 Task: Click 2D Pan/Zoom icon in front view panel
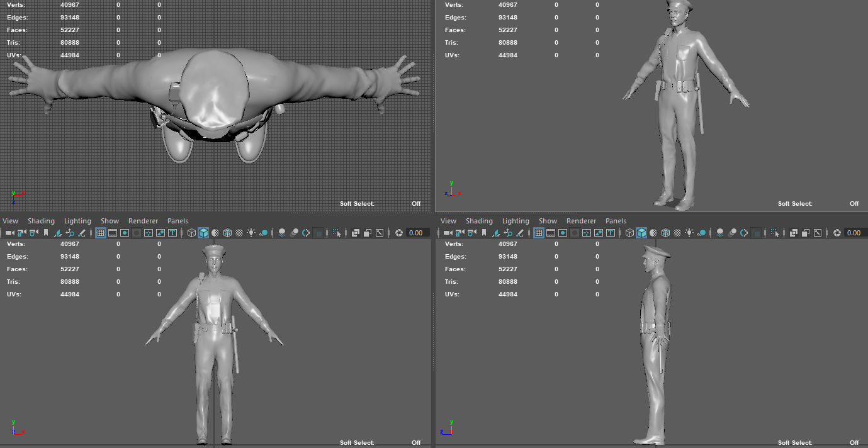pyautogui.click(x=69, y=233)
